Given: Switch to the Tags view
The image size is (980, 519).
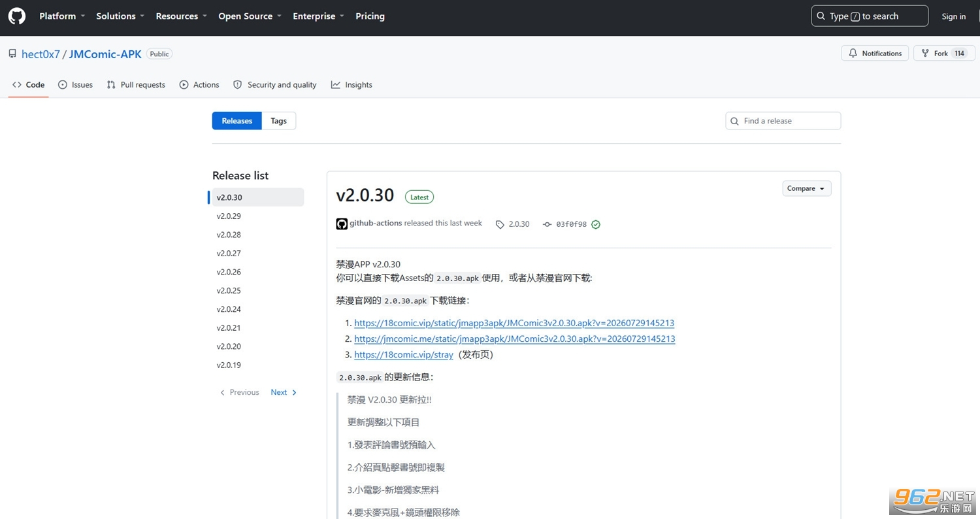Looking at the screenshot, I should click(279, 121).
